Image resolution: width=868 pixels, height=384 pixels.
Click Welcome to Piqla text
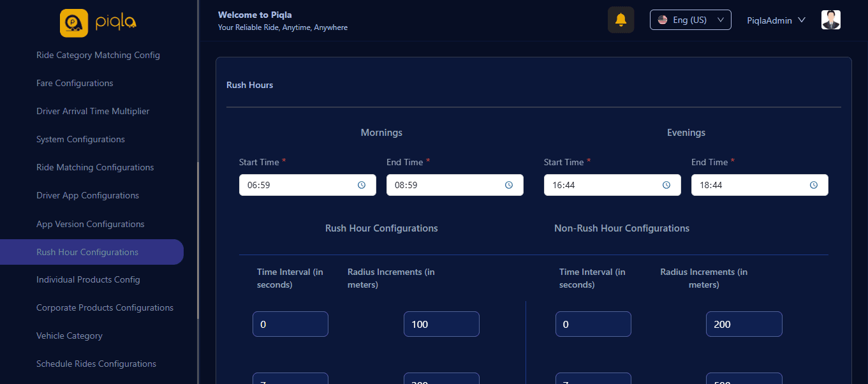[x=255, y=15]
